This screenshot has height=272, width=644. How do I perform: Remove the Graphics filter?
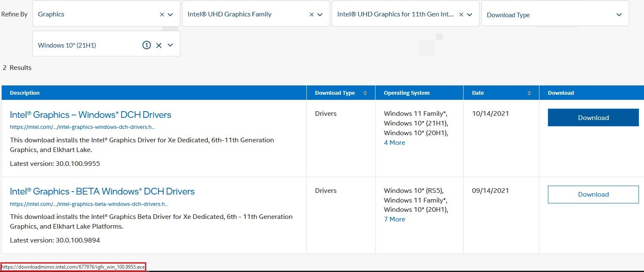162,14
